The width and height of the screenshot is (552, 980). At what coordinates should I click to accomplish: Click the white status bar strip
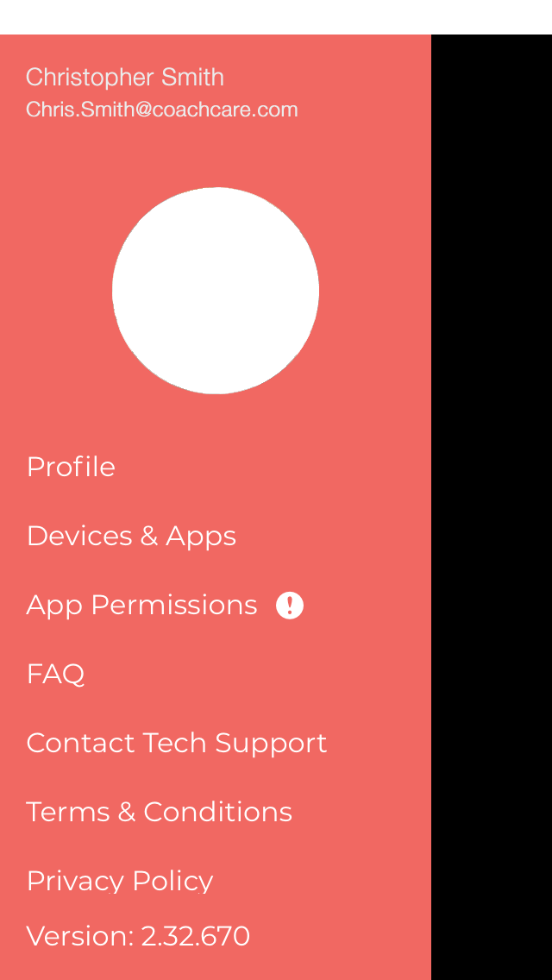click(x=276, y=17)
